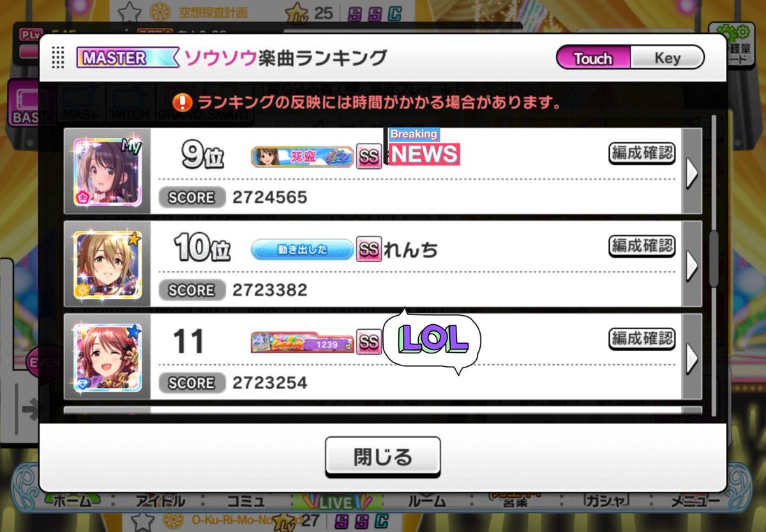
Task: Close the ranking with 閉じる
Action: (382, 457)
